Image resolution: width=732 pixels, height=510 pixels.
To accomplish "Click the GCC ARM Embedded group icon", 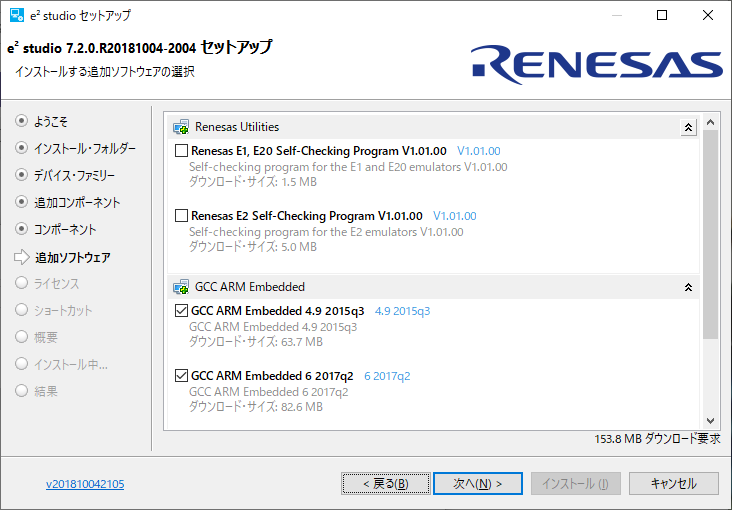I will point(181,287).
